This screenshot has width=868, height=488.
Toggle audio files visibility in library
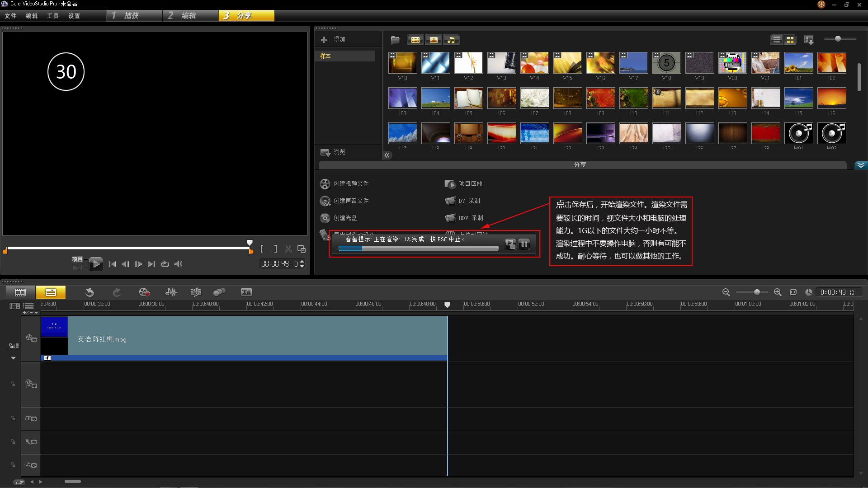point(451,40)
